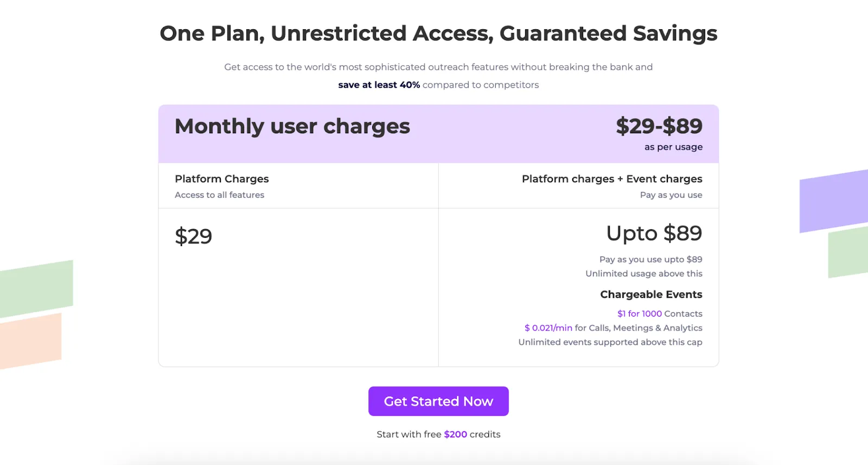Click the 'save at least 40%' bold text
The image size is (868, 465).
(x=379, y=85)
